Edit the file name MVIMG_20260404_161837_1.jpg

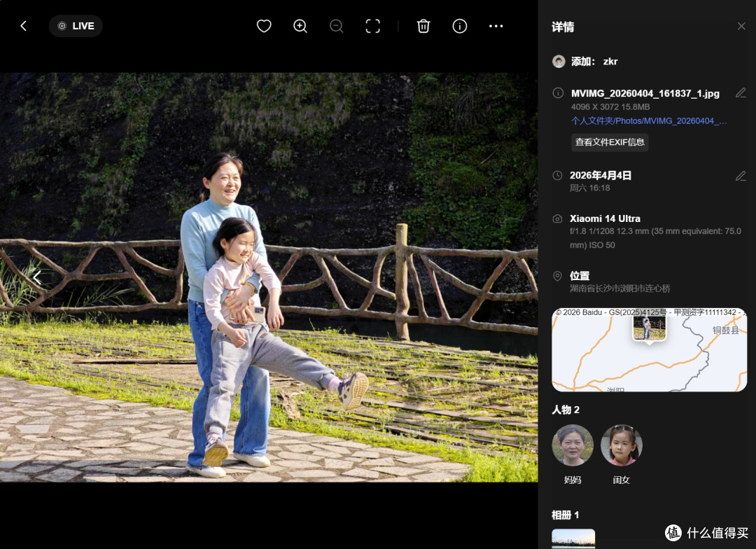coord(741,92)
